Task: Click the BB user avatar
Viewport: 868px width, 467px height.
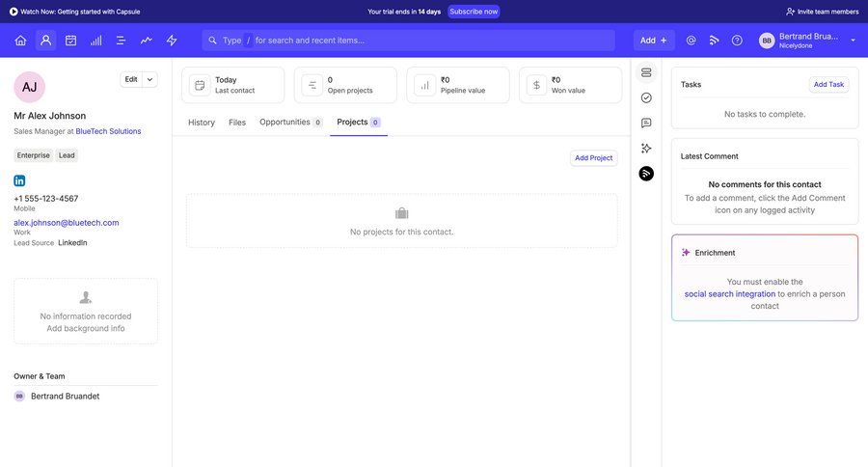Action: pyautogui.click(x=767, y=41)
